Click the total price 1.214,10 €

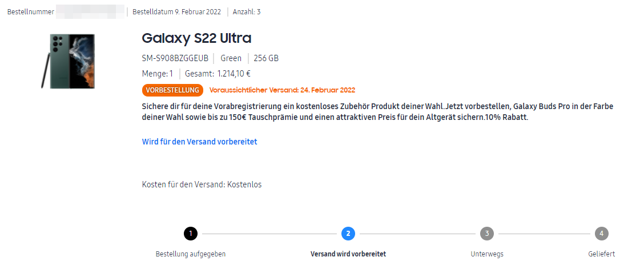tap(234, 74)
